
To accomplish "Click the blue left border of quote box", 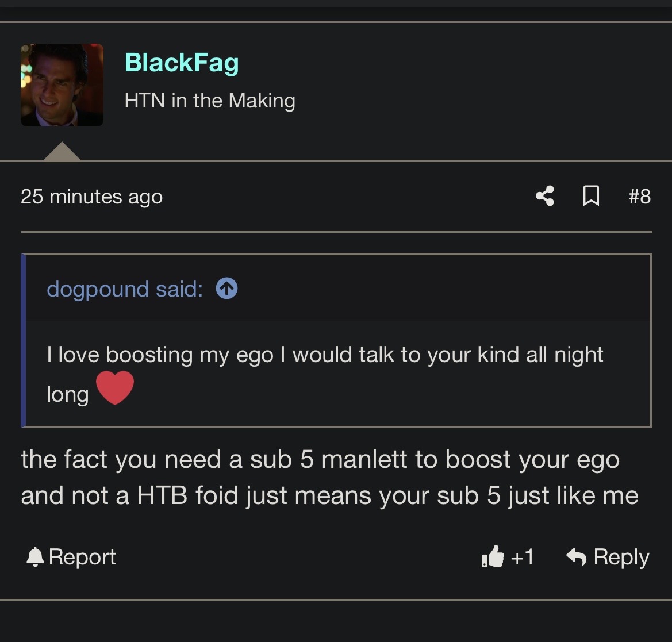I will [x=24, y=340].
